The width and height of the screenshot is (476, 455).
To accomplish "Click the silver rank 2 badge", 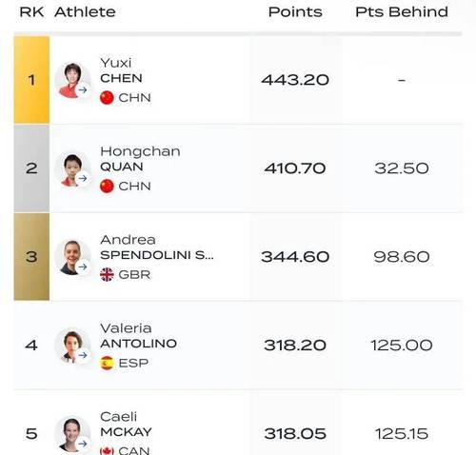I will tap(31, 168).
